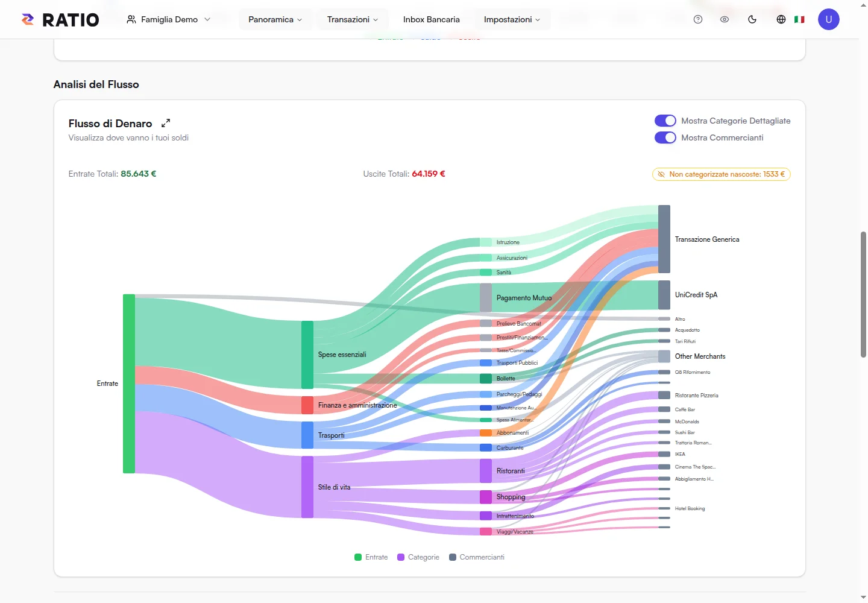Click the RATIO logo icon
Screen dimensions: 868x603
(x=28, y=19)
